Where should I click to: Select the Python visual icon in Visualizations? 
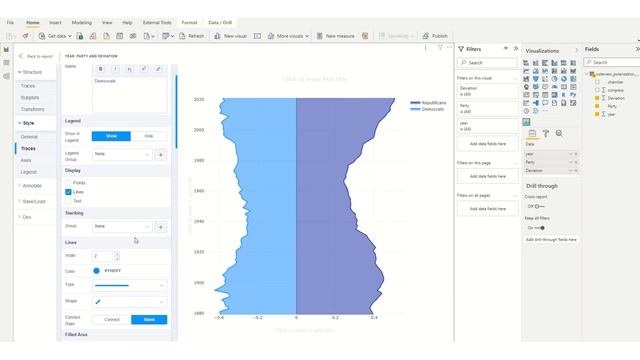pyautogui.click(x=573, y=95)
